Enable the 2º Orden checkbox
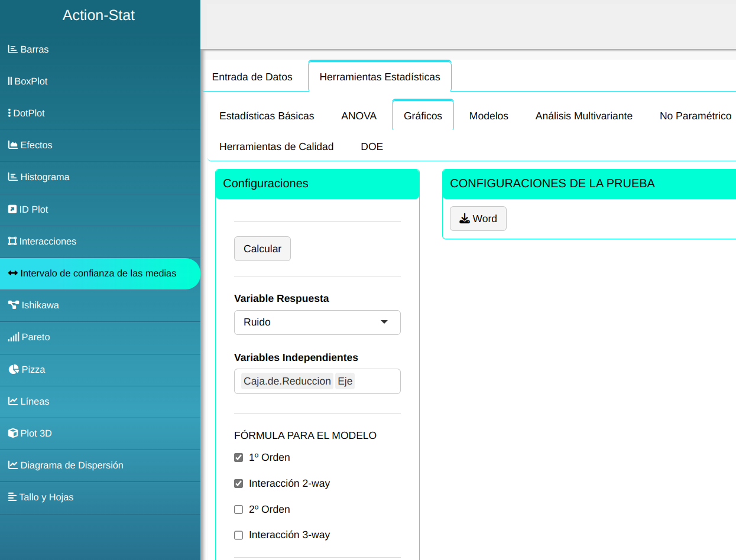This screenshot has height=560, width=736. [239, 510]
